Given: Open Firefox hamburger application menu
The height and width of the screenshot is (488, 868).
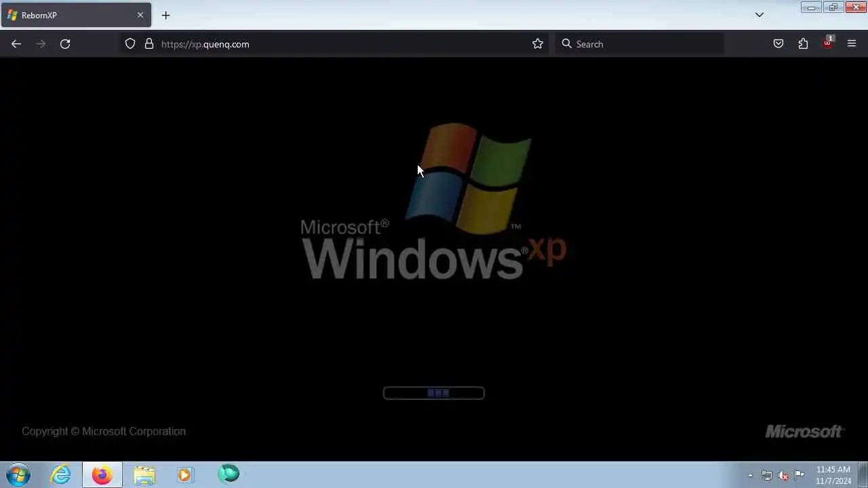Looking at the screenshot, I should (852, 44).
